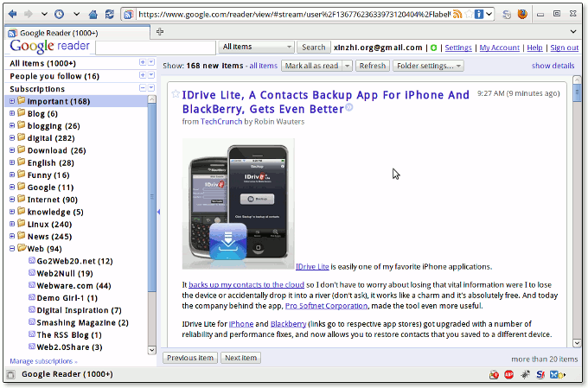Open the browser history clock icon

click(x=60, y=14)
